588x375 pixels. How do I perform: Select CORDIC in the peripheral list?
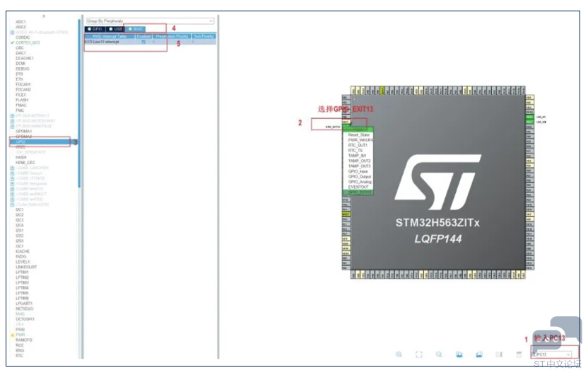(x=23, y=37)
